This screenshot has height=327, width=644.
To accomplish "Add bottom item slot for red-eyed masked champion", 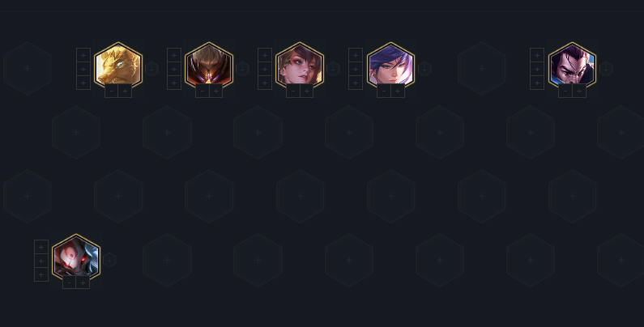I will 41,274.
